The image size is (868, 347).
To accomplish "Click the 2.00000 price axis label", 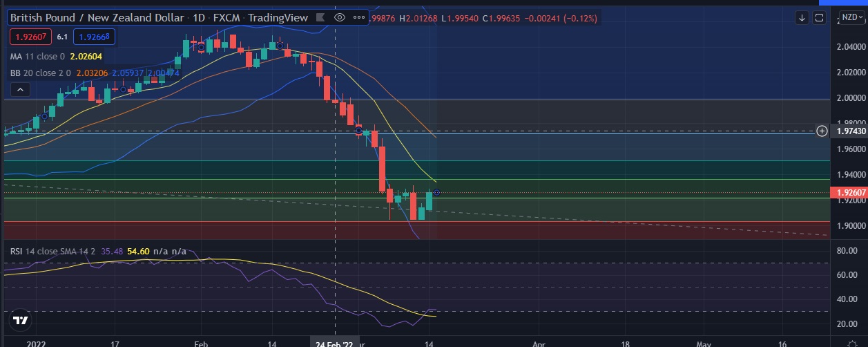I will [x=851, y=98].
